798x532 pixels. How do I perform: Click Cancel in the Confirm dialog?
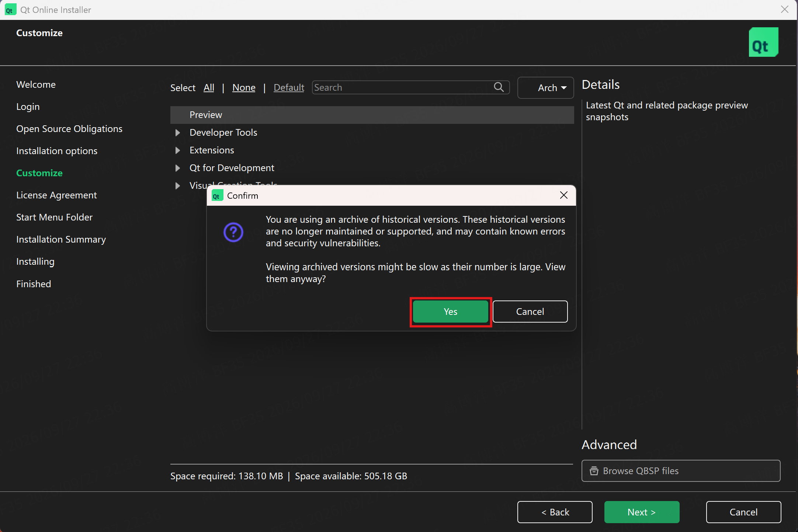coord(530,312)
